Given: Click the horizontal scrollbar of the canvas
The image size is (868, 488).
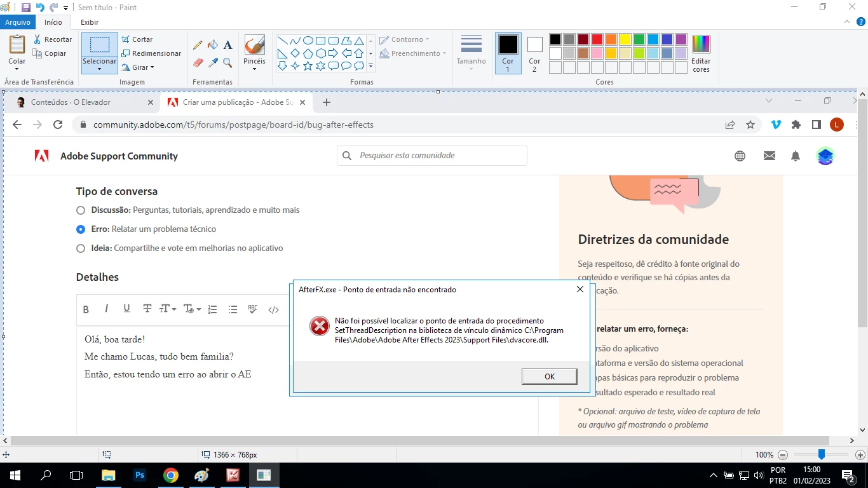Looking at the screenshot, I should tap(420, 441).
